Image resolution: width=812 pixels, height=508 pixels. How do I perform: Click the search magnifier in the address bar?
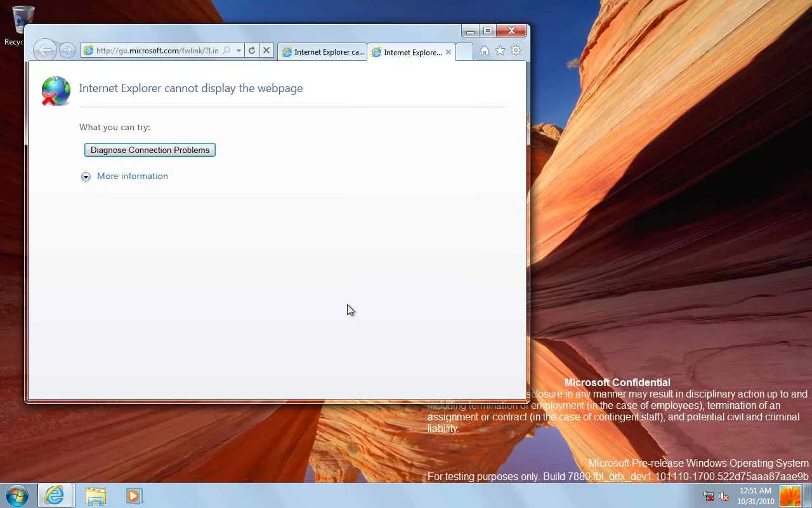[x=226, y=51]
